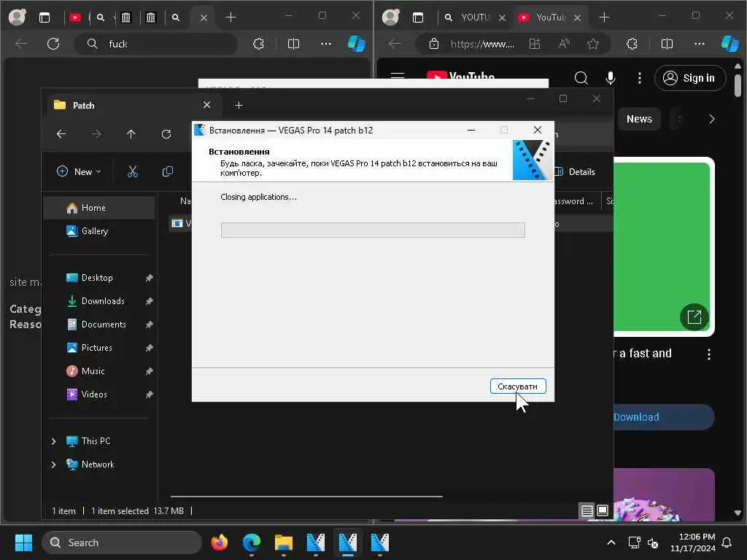Open a new tab in the left Edge window

(231, 17)
